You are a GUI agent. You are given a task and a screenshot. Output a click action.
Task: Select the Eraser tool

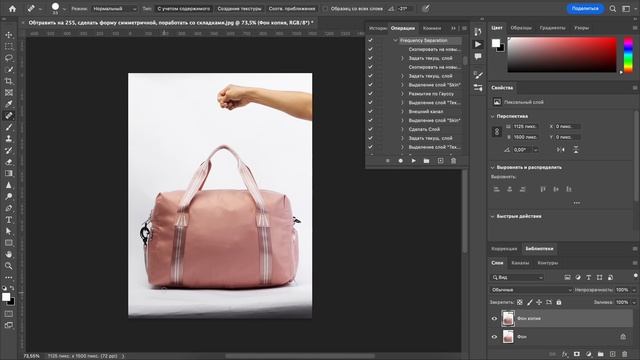click(x=9, y=162)
